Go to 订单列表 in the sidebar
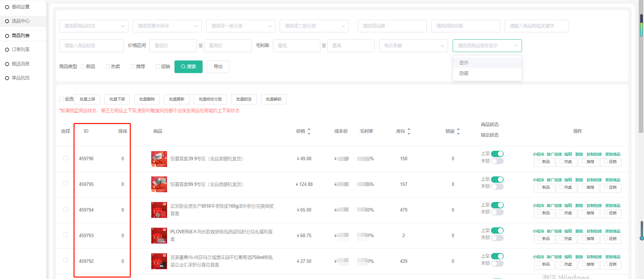Screen dimensions: 644x279 click(20, 50)
